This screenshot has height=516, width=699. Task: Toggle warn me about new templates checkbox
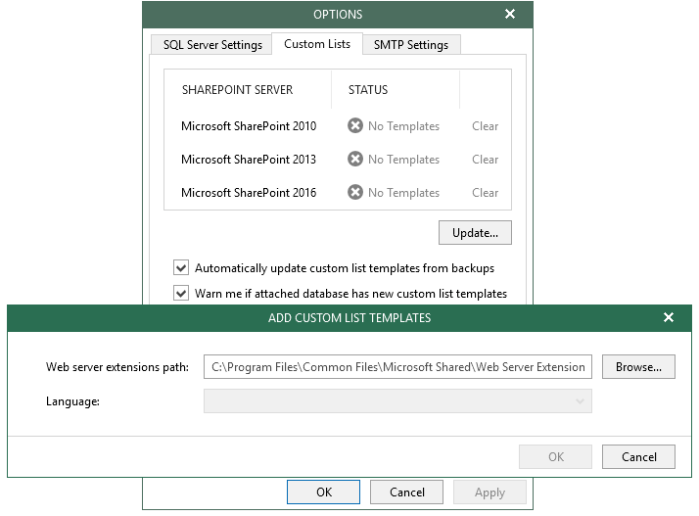pos(181,293)
